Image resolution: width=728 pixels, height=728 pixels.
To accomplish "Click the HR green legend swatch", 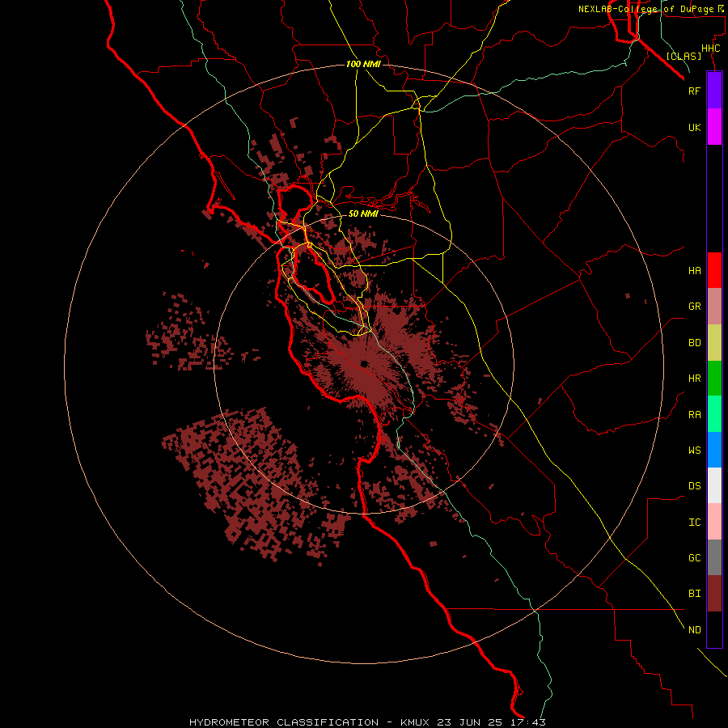I will [x=714, y=379].
